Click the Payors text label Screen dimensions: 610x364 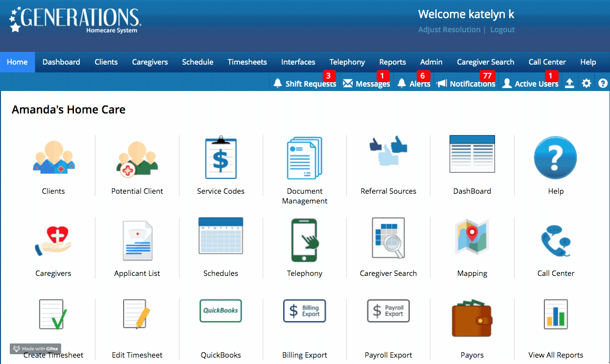tap(472, 355)
